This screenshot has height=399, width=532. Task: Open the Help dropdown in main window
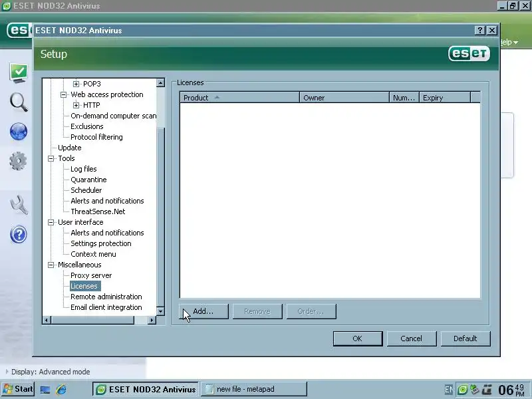[509, 42]
